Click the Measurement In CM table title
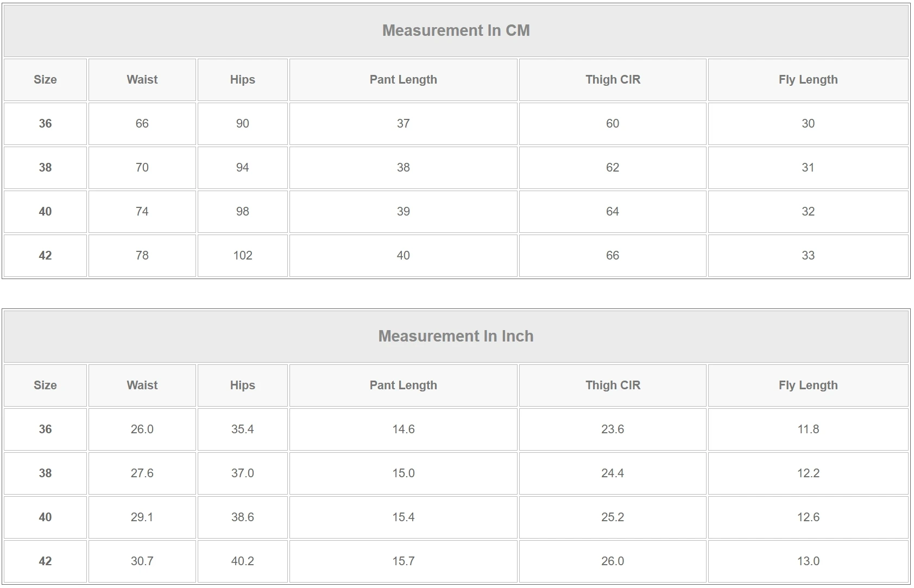914x588 pixels. point(456,30)
